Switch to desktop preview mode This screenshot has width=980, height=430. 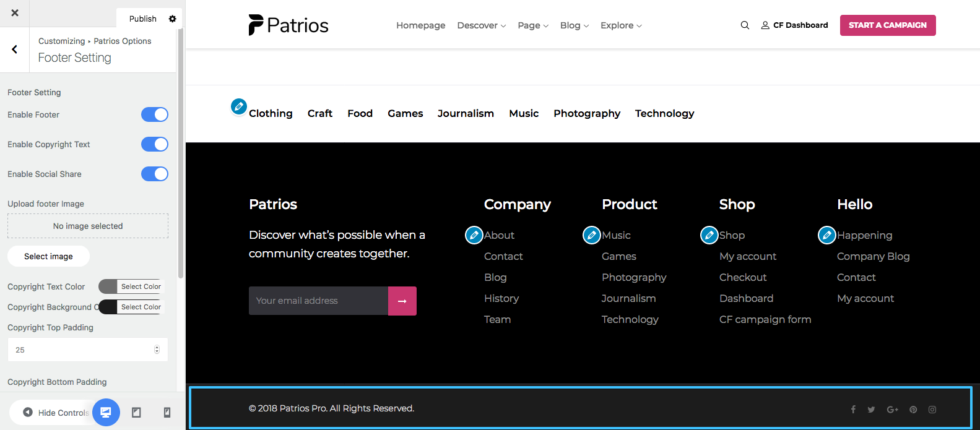(x=106, y=412)
